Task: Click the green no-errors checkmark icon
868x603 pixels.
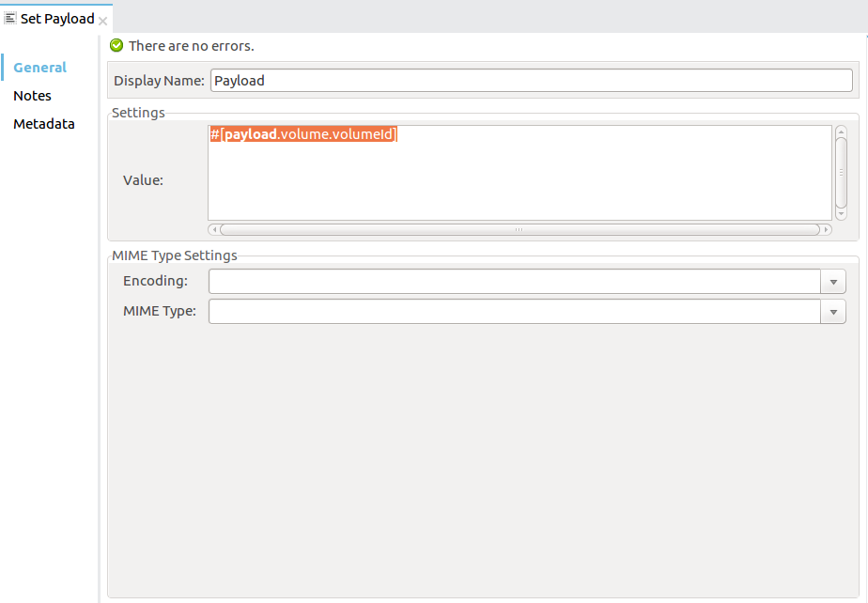Action: tap(116, 45)
